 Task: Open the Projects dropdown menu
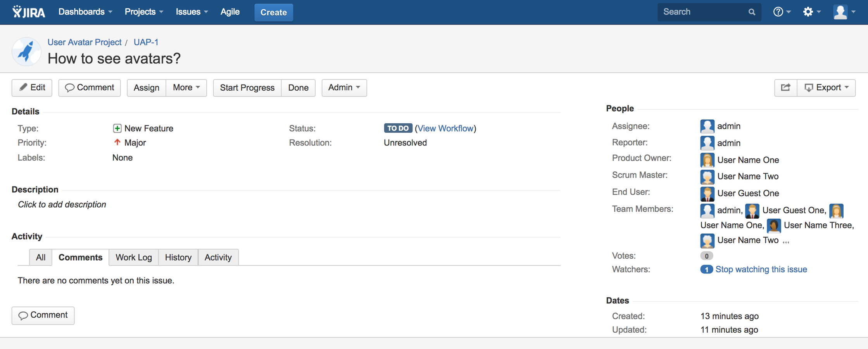(144, 12)
